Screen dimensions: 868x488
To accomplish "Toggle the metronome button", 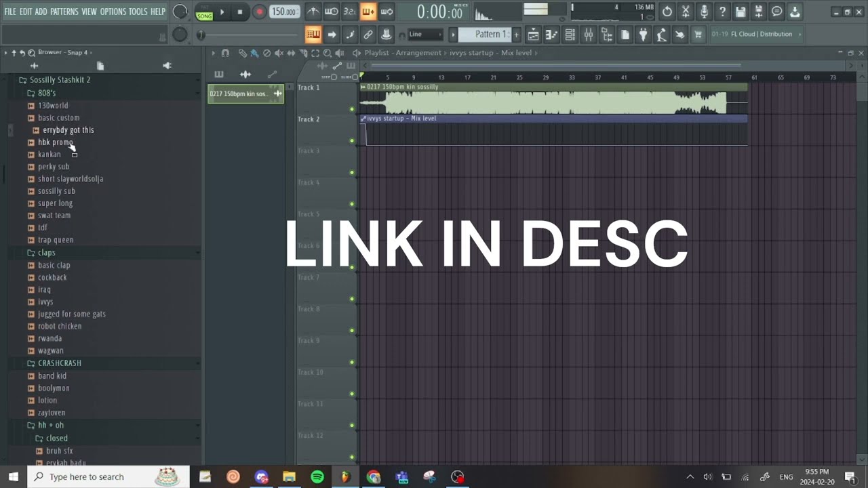I will (313, 12).
